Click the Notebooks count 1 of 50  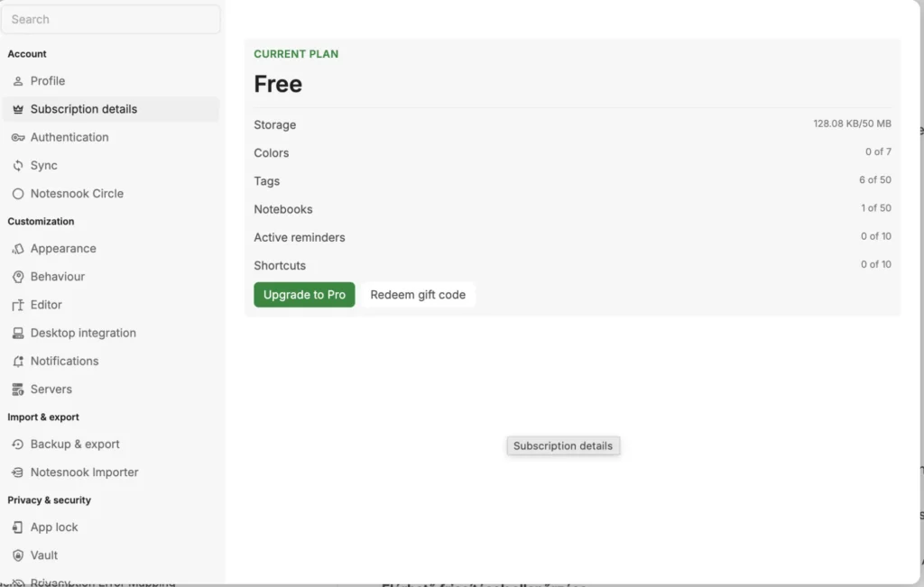coord(875,208)
